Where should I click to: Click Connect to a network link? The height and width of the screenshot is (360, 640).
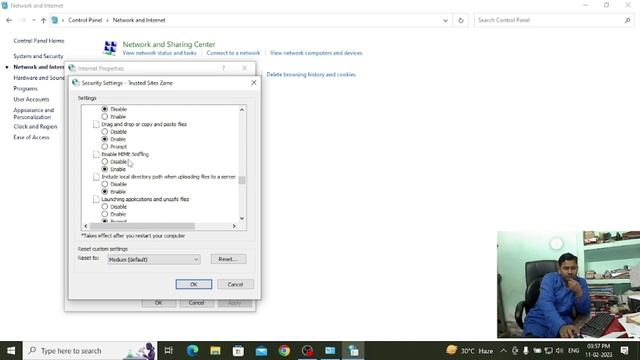(233, 53)
